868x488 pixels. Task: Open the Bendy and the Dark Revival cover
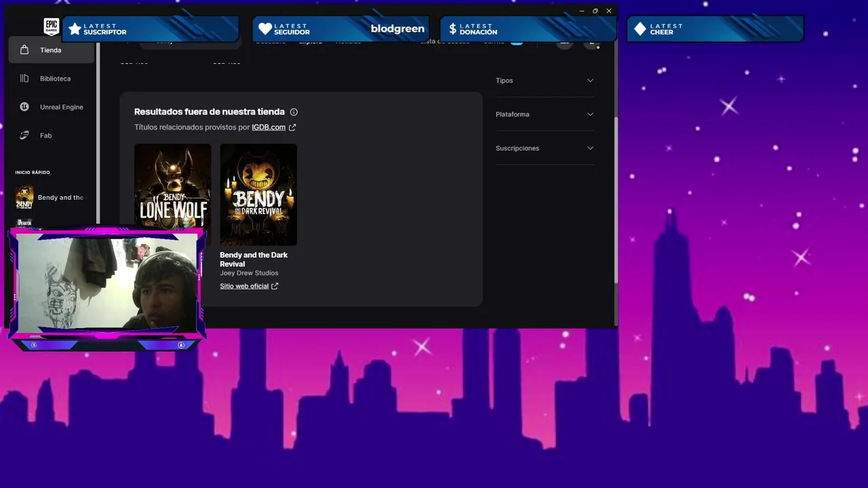coord(258,195)
